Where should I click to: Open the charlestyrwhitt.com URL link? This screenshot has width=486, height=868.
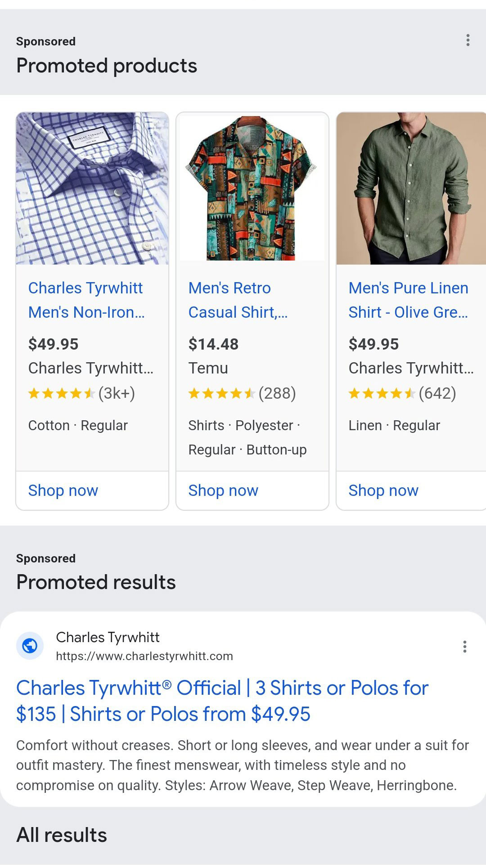(x=144, y=656)
